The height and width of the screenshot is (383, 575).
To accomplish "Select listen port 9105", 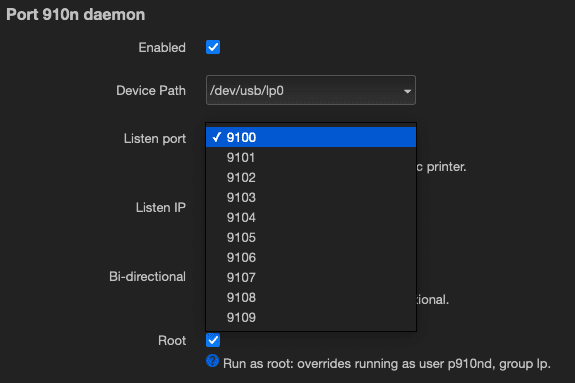I will (x=311, y=237).
